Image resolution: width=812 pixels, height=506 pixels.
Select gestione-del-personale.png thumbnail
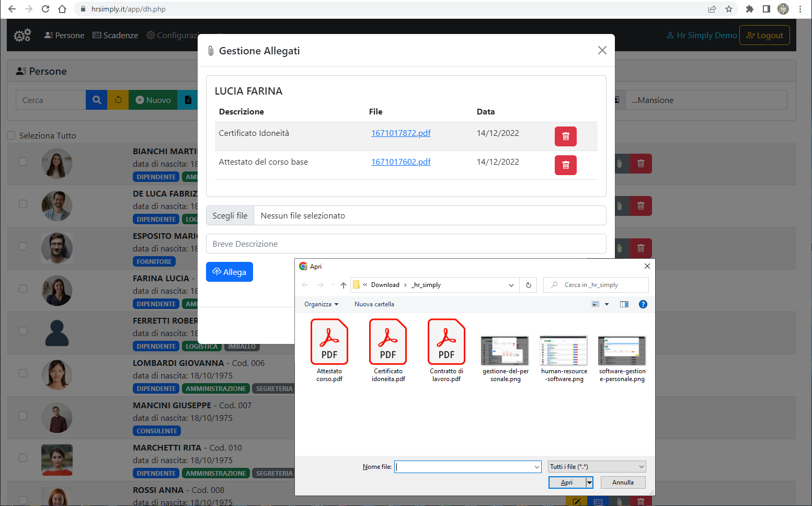pyautogui.click(x=505, y=359)
